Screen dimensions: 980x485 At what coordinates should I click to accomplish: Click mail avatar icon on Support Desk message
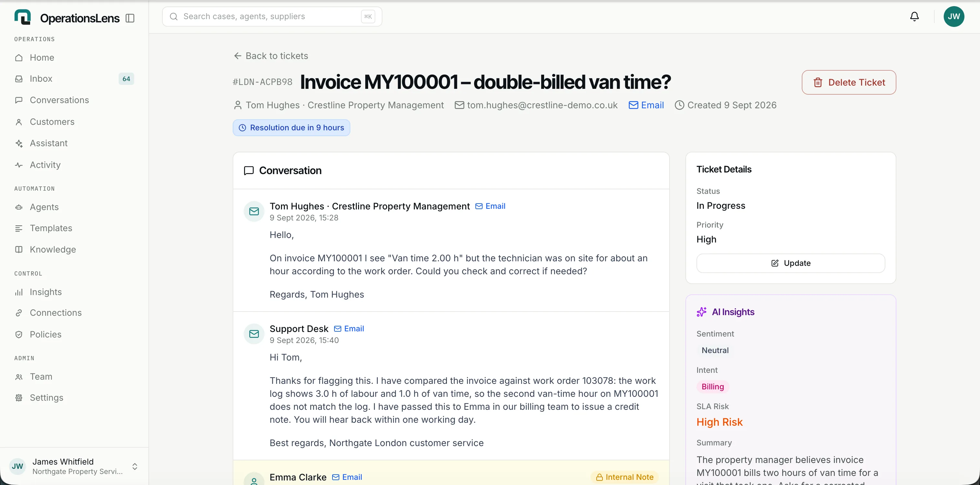(254, 334)
